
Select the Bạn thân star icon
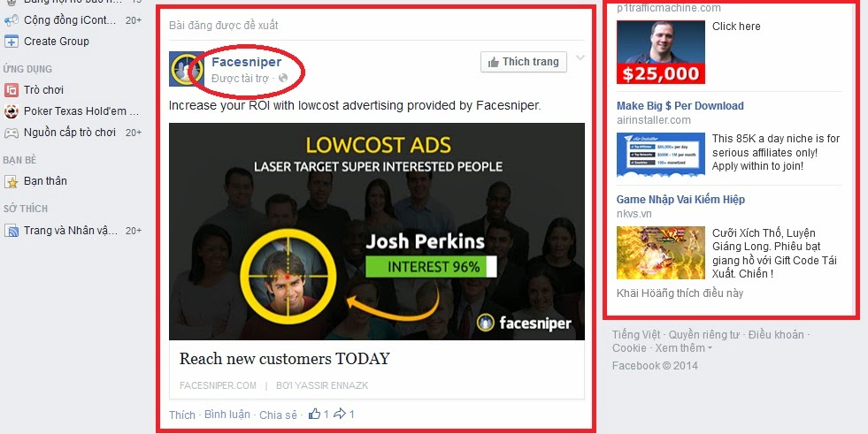[x=12, y=181]
